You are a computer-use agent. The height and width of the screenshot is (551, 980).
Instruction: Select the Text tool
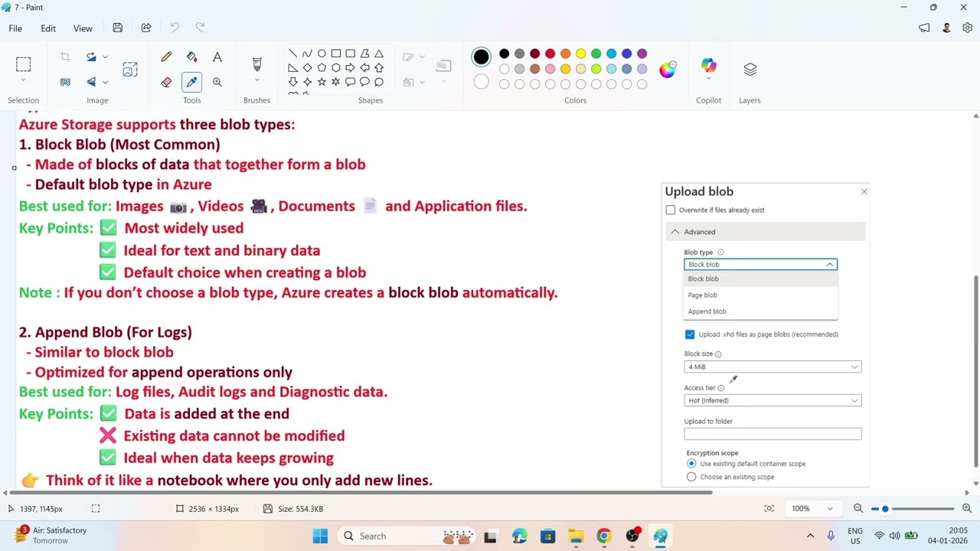(x=217, y=57)
